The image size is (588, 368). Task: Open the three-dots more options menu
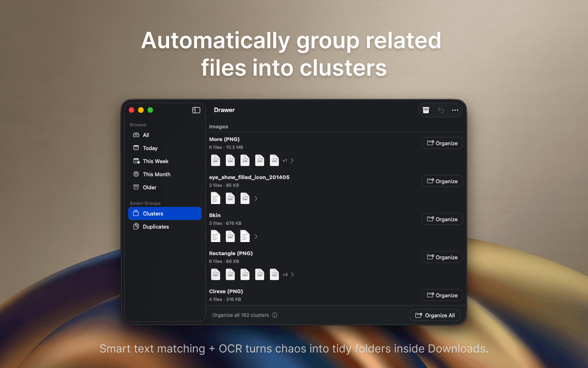tap(455, 110)
